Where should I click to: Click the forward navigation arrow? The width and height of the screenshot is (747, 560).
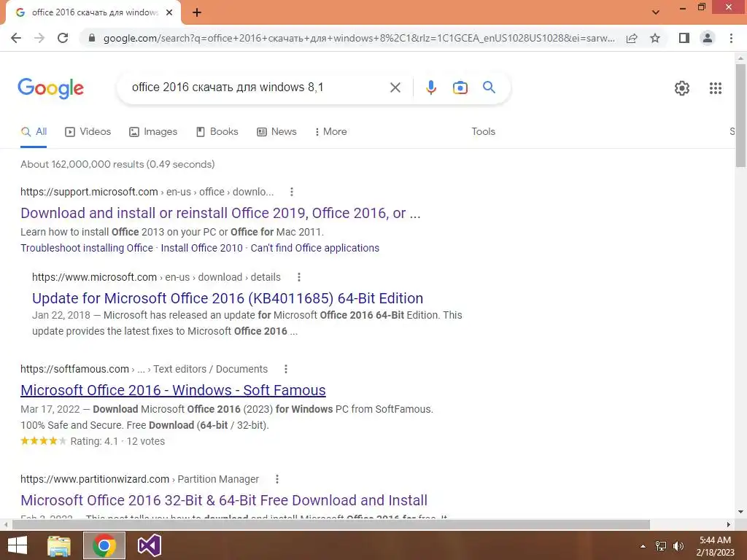click(39, 38)
